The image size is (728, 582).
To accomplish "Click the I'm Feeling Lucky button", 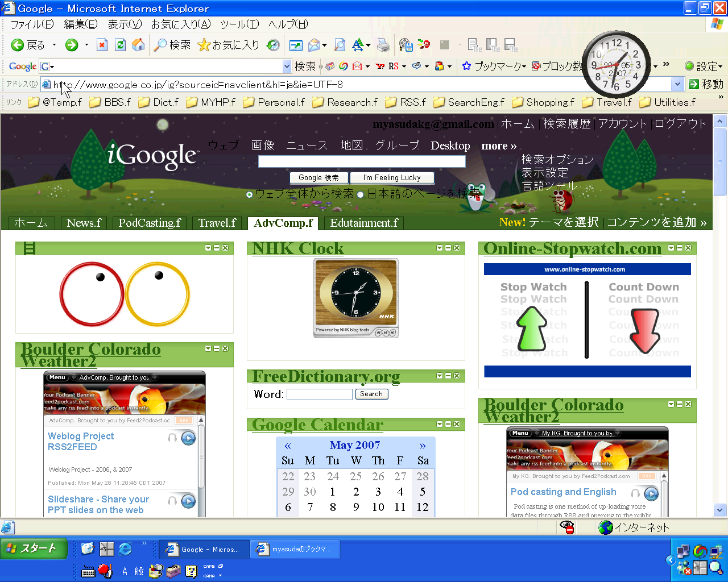I will 392,178.
